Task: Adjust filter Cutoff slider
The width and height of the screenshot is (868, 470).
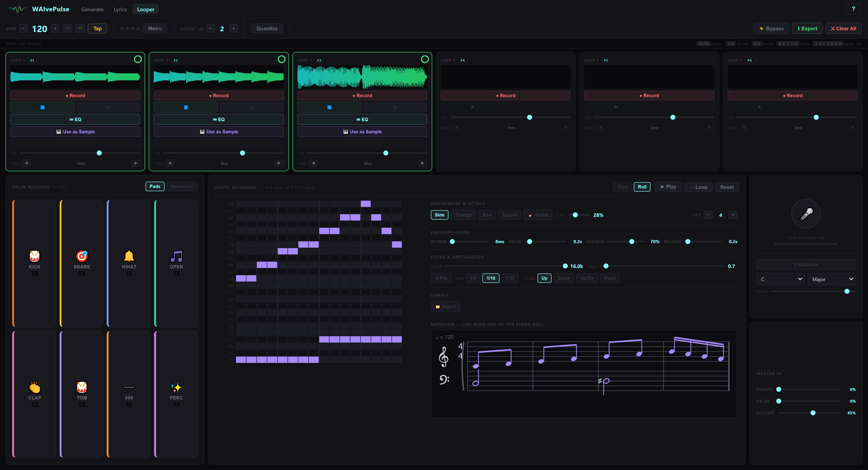Action: coord(505,266)
